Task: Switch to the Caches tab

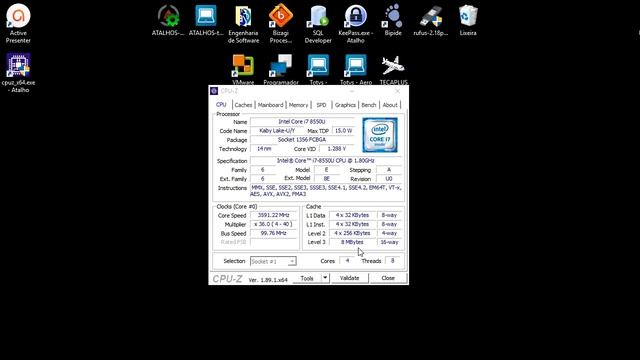Action: [x=243, y=105]
